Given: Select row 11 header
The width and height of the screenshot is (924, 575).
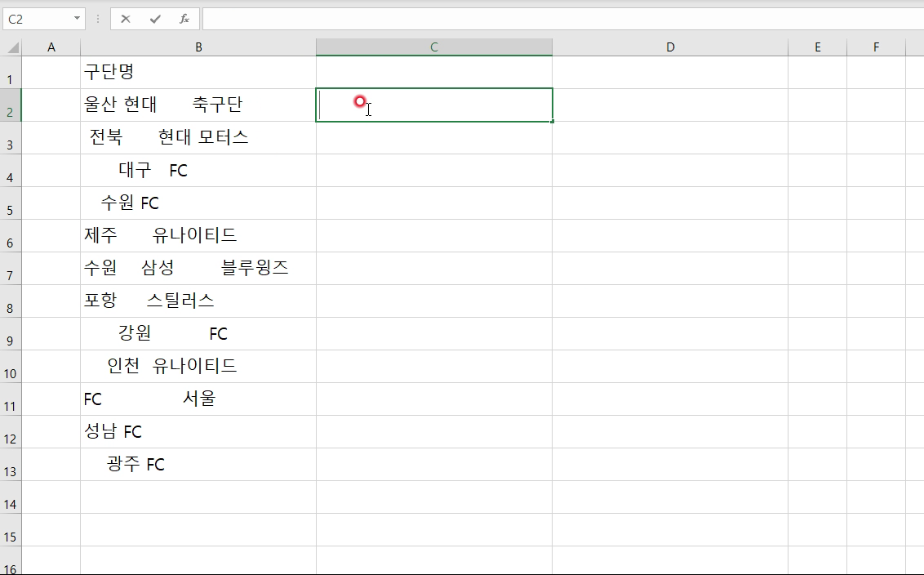Looking at the screenshot, I should coord(10,399).
